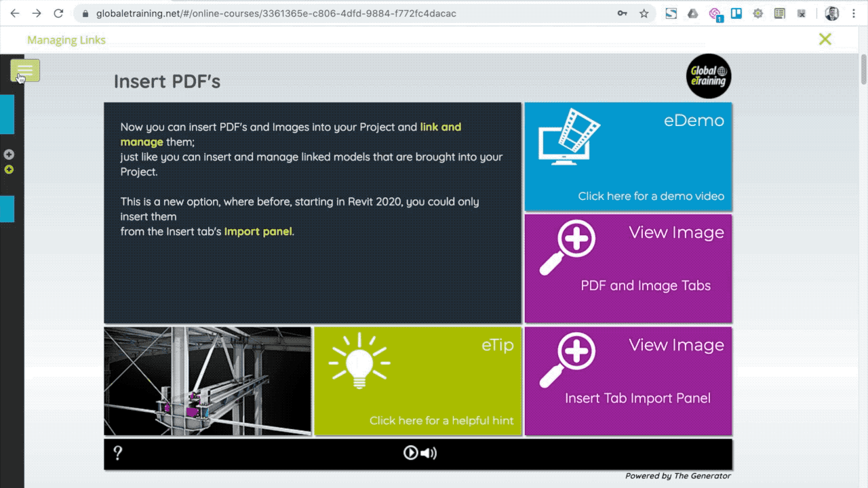Image resolution: width=868 pixels, height=488 pixels.
Task: Click the magnifier plus icon on PDF and Image Tabs tile
Action: tap(568, 247)
